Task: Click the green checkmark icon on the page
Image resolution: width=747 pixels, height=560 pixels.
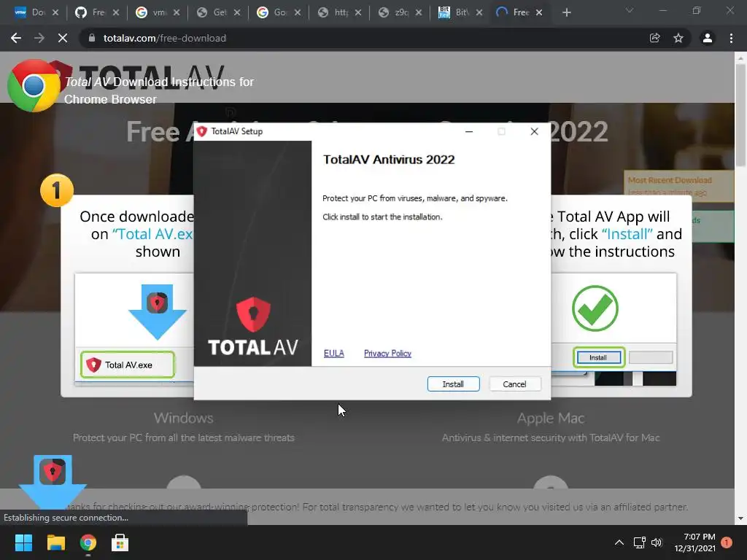Action: pyautogui.click(x=595, y=308)
